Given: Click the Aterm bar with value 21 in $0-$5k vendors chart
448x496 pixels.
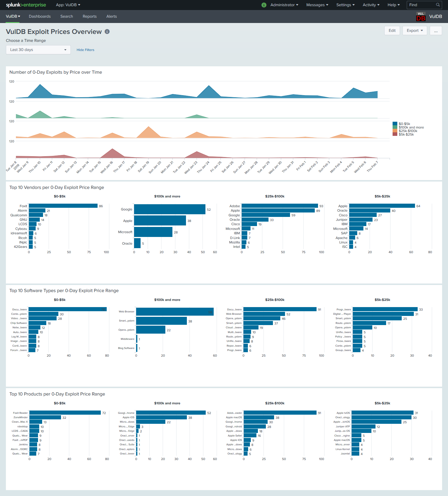Looking at the screenshot, I should point(37,210).
